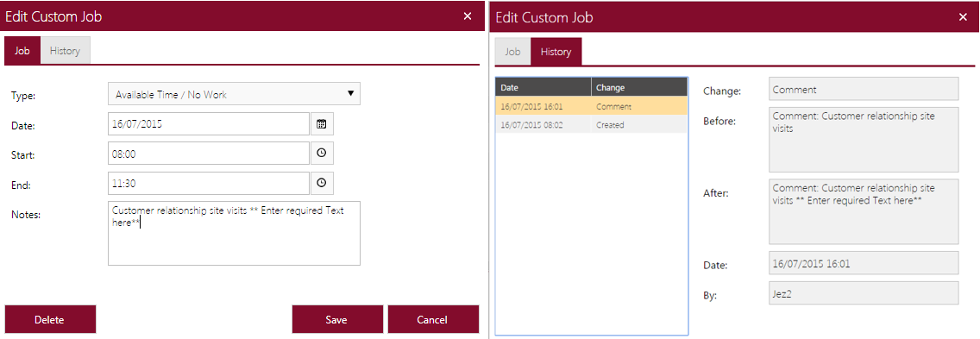Expand the Type dropdown showing Available Time
Viewport: 980px width, 339px height.
pos(234,94)
